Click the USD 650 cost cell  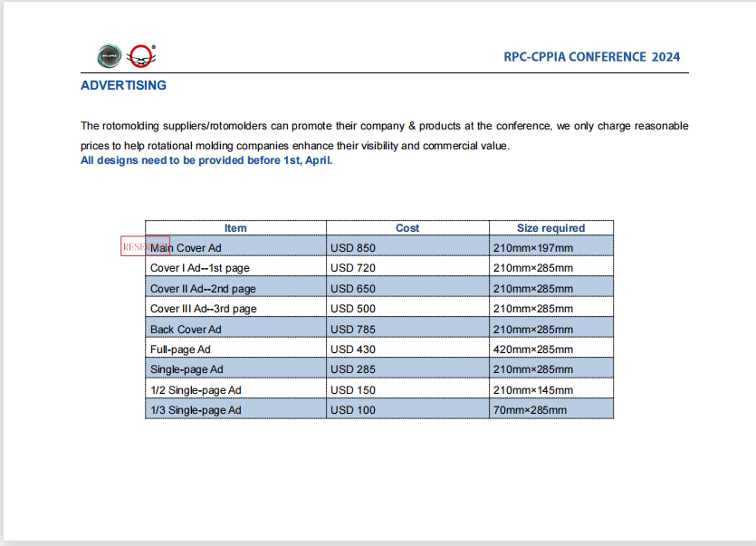click(x=407, y=286)
